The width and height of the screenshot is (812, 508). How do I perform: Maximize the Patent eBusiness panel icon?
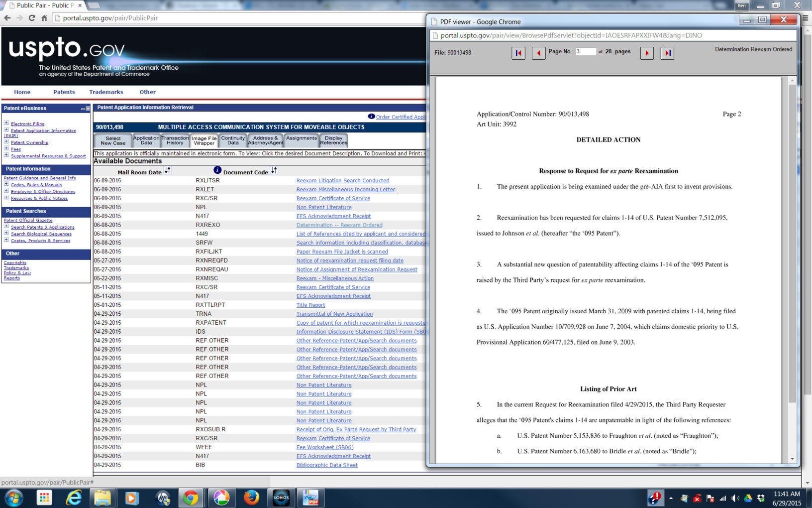88,109
